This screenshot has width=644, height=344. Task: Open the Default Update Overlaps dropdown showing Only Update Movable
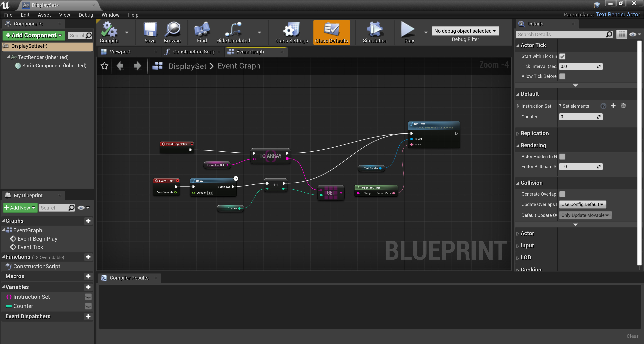click(585, 215)
